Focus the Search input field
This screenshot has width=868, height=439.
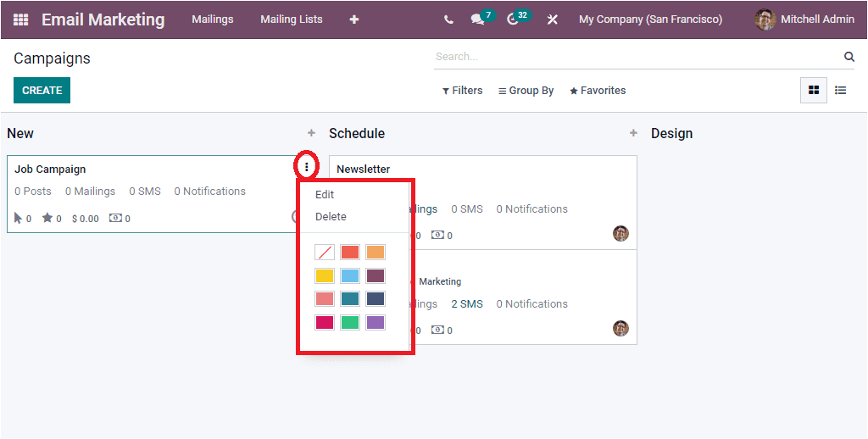click(x=636, y=57)
